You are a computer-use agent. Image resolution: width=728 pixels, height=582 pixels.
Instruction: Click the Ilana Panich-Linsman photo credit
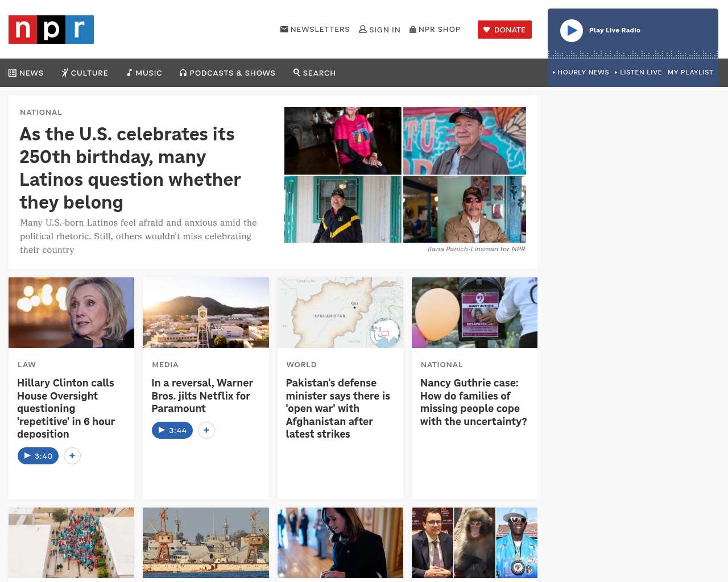click(477, 249)
